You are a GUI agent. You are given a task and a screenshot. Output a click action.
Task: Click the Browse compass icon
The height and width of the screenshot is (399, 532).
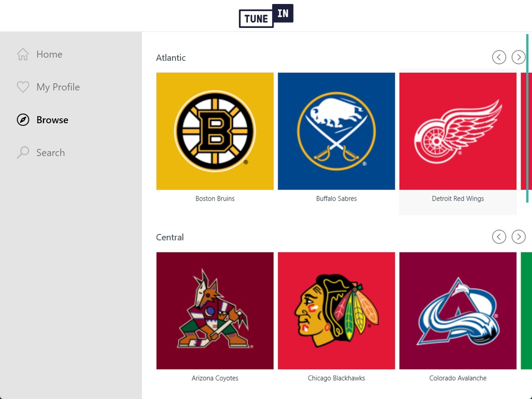(x=23, y=120)
